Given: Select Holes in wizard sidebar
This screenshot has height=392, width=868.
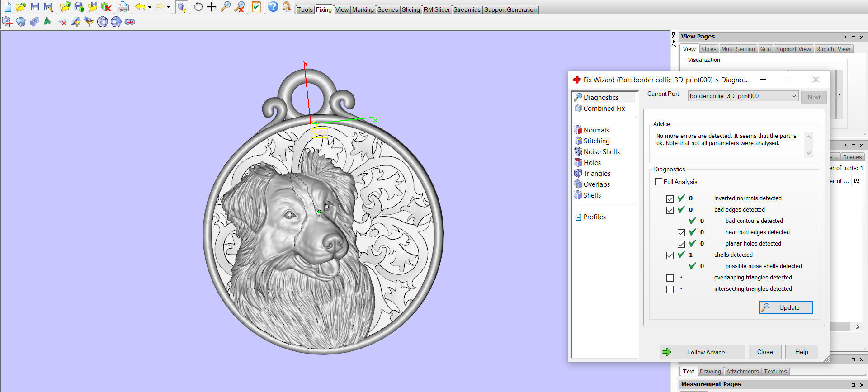Looking at the screenshot, I should pyautogui.click(x=592, y=163).
